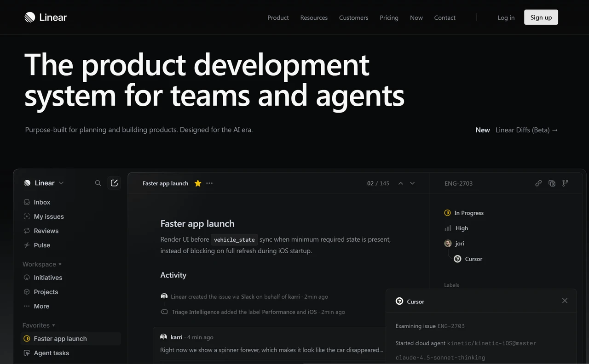Copy the issue ID icon for ENG-2703
Image resolution: width=589 pixels, height=364 pixels.
pos(552,183)
